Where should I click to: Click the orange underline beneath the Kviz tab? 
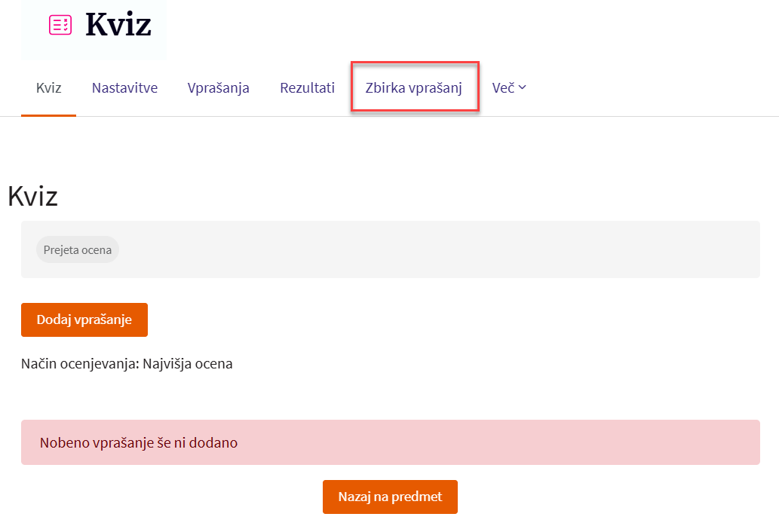click(x=48, y=115)
